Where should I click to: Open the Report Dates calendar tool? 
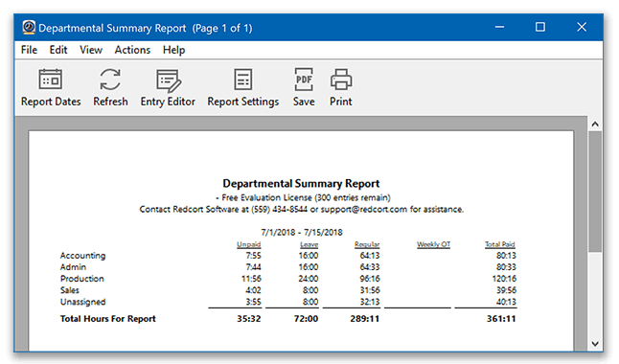click(51, 87)
